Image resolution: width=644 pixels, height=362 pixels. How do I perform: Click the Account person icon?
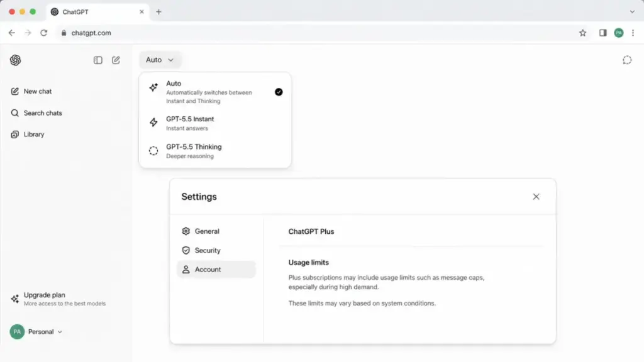[186, 269]
